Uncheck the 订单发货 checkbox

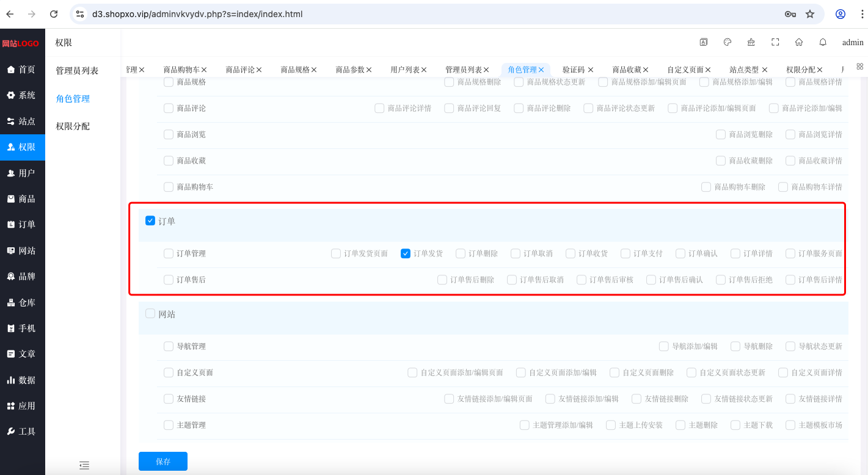(x=406, y=253)
